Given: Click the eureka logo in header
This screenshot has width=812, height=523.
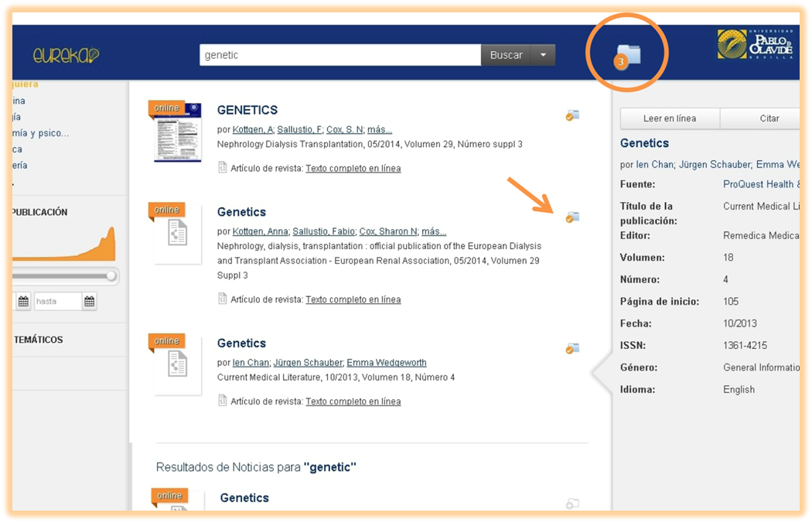Looking at the screenshot, I should [67, 56].
